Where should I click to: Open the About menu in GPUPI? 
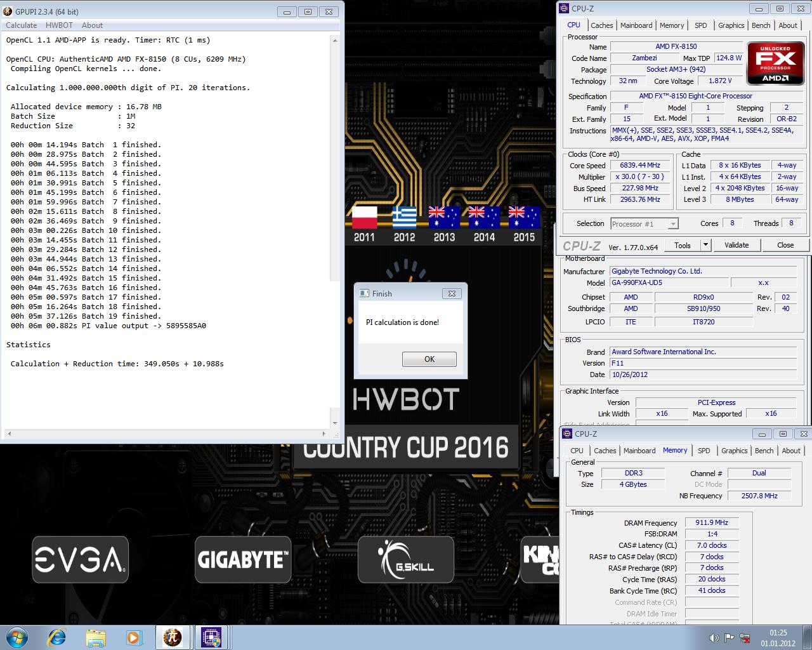point(92,25)
